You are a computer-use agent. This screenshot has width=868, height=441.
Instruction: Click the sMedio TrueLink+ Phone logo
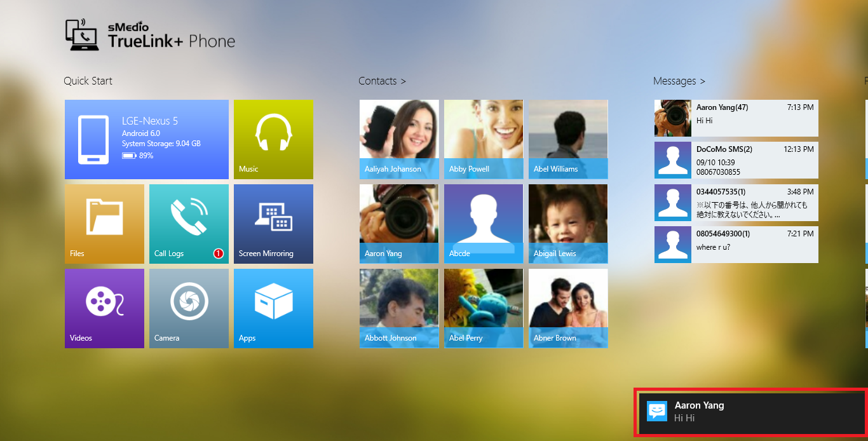click(151, 36)
